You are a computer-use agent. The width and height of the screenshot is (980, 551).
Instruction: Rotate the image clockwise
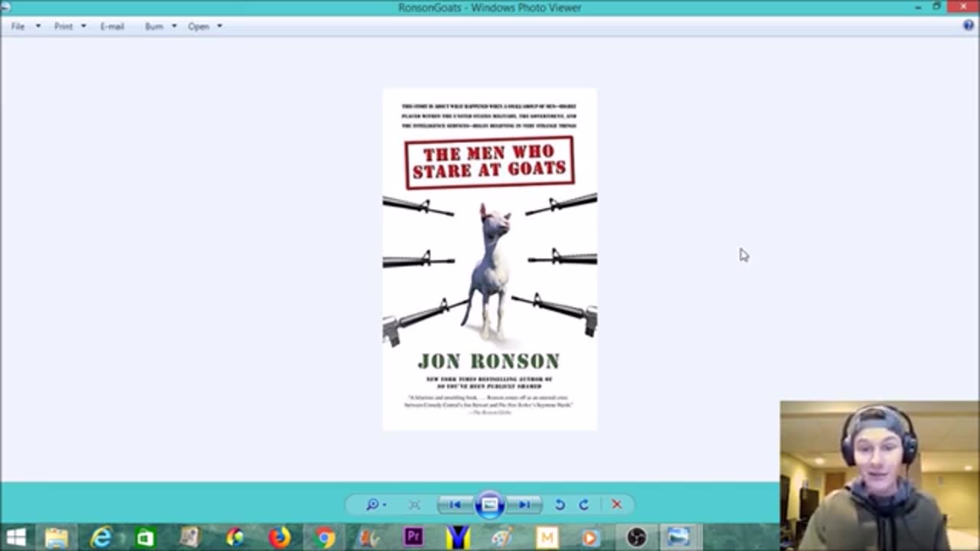584,504
